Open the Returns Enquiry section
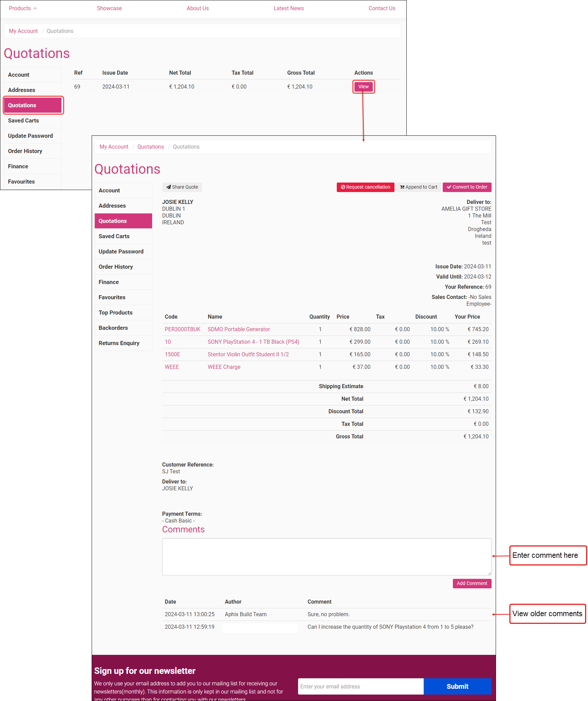This screenshot has height=701, width=588. click(x=119, y=343)
